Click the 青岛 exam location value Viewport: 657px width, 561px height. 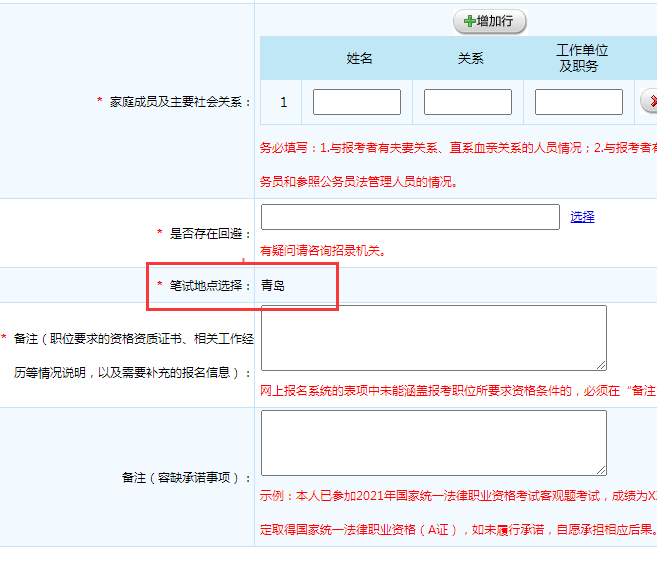coord(273,285)
